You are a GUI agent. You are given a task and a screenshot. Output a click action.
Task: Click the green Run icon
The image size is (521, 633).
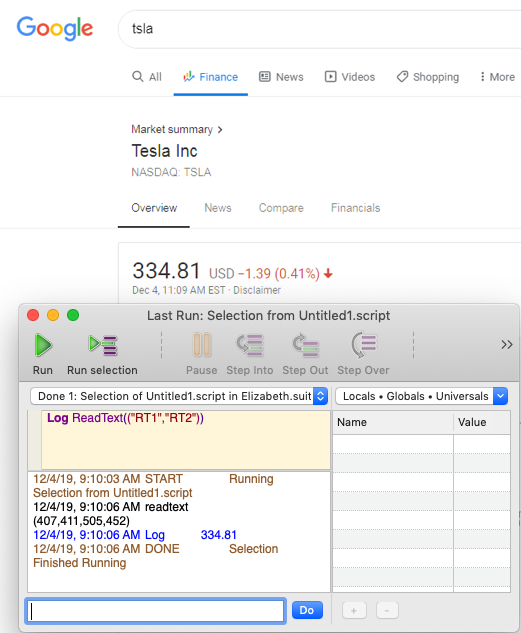click(43, 345)
